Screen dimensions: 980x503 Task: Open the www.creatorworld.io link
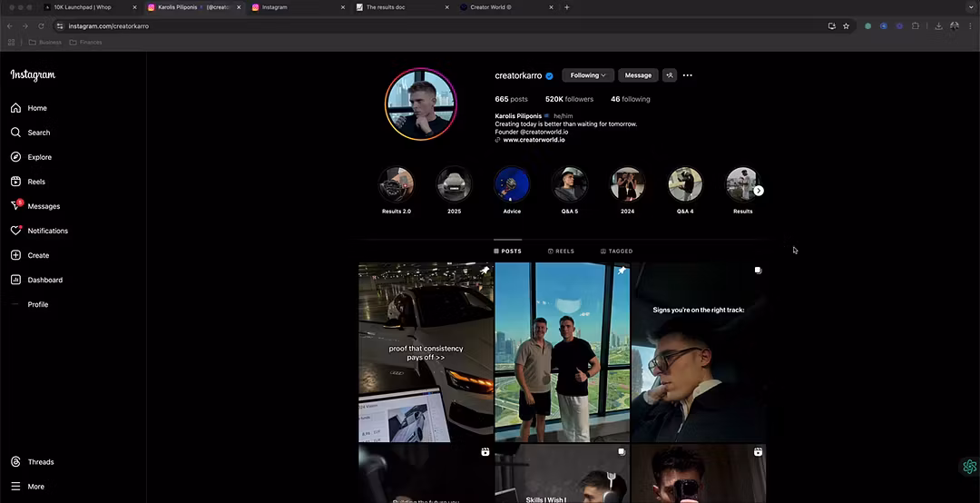[534, 140]
